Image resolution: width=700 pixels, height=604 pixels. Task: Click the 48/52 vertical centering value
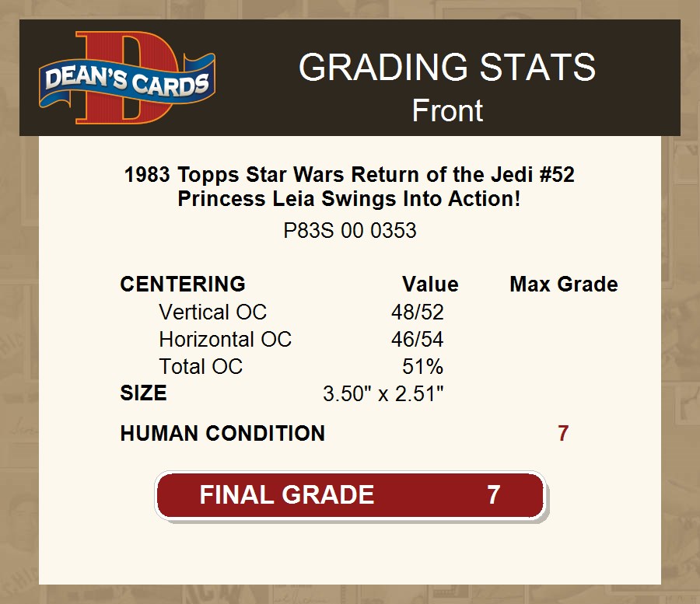[418, 312]
